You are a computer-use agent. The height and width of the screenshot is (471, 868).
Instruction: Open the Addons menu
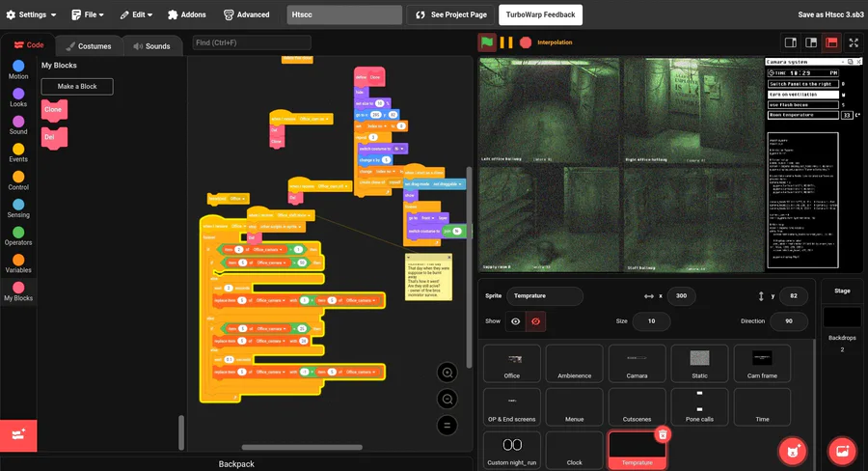[x=186, y=15]
